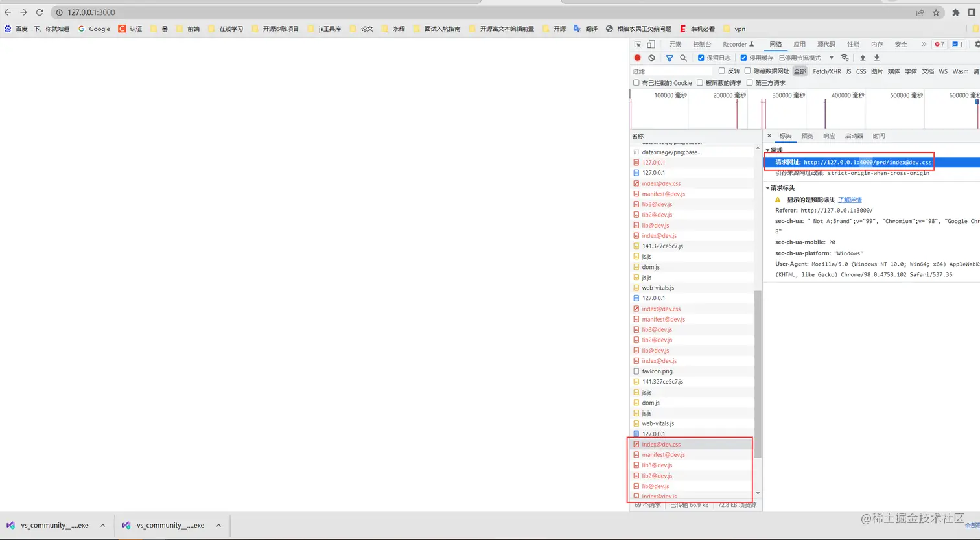Screen dimensions: 980x540
Task: Click the browser forward arrow
Action: click(x=23, y=12)
